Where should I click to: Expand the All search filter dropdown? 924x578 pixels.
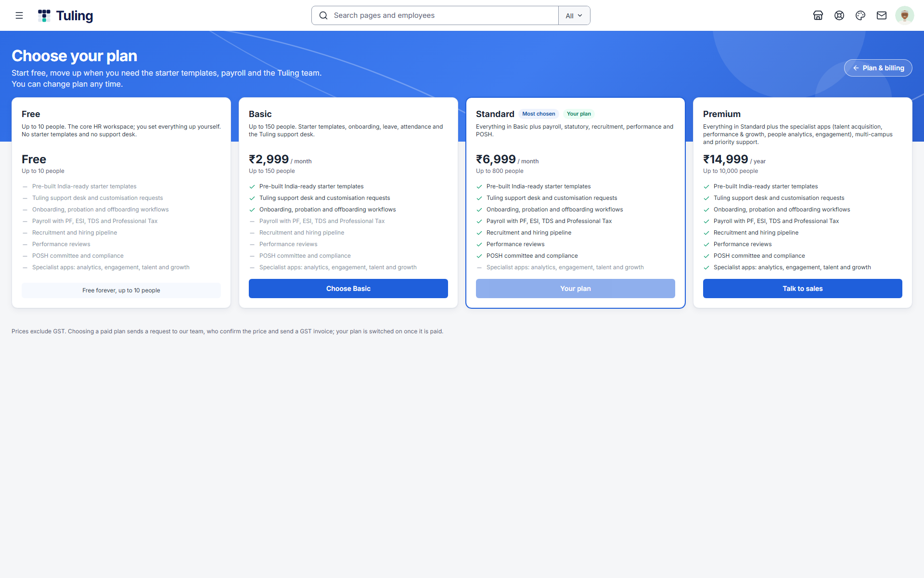click(574, 15)
